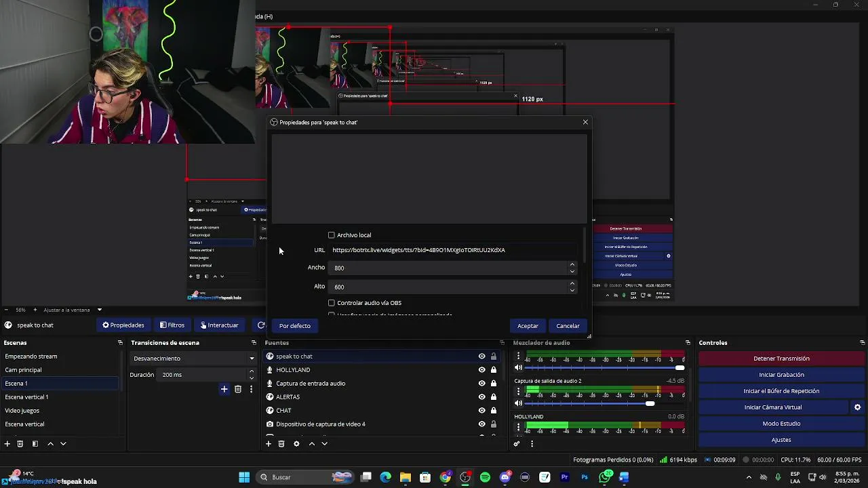The image size is (868, 488).
Task: Open Filtros in the source toolbar
Action: click(172, 325)
